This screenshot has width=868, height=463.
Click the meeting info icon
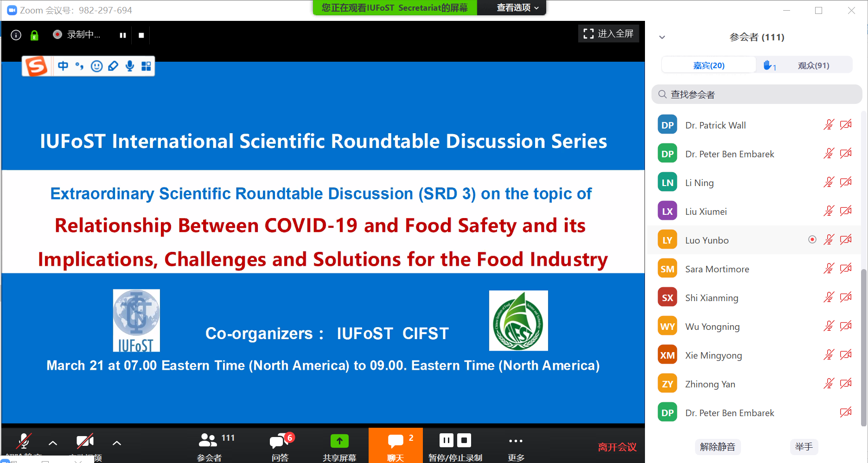pyautogui.click(x=16, y=35)
